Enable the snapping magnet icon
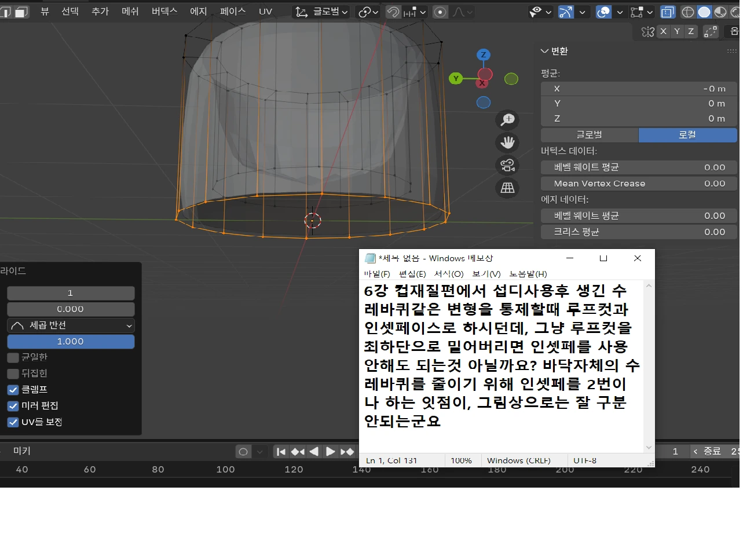The image size is (743, 560). [394, 12]
